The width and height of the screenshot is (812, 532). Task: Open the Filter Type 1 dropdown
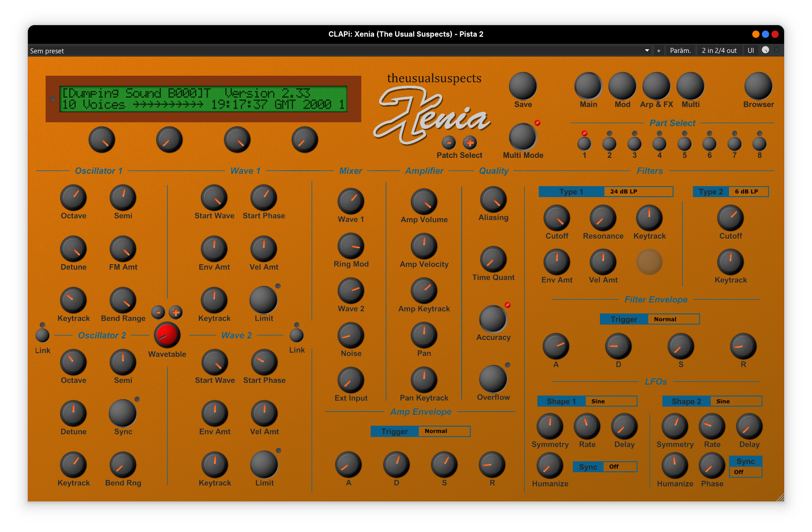point(638,192)
